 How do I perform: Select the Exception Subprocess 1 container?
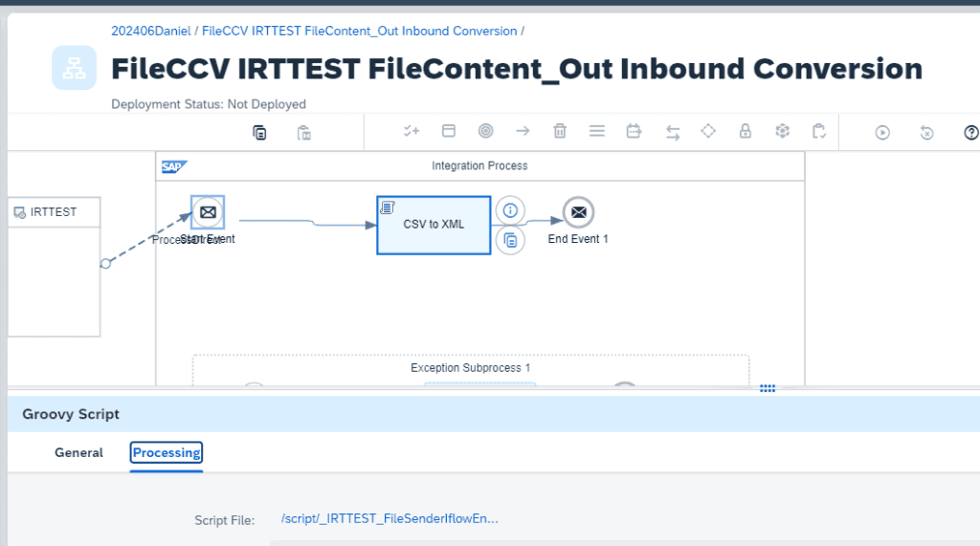(x=471, y=370)
